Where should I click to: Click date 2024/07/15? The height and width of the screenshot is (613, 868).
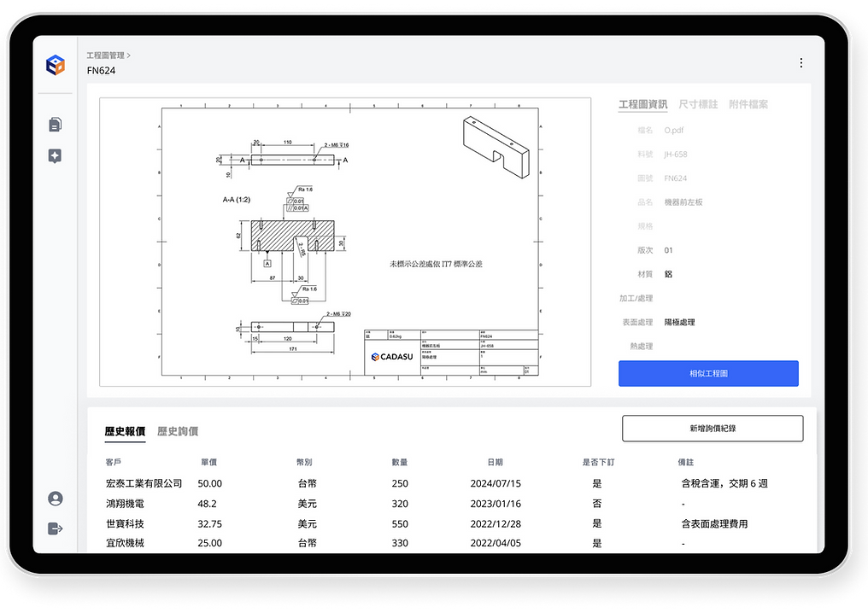496,483
